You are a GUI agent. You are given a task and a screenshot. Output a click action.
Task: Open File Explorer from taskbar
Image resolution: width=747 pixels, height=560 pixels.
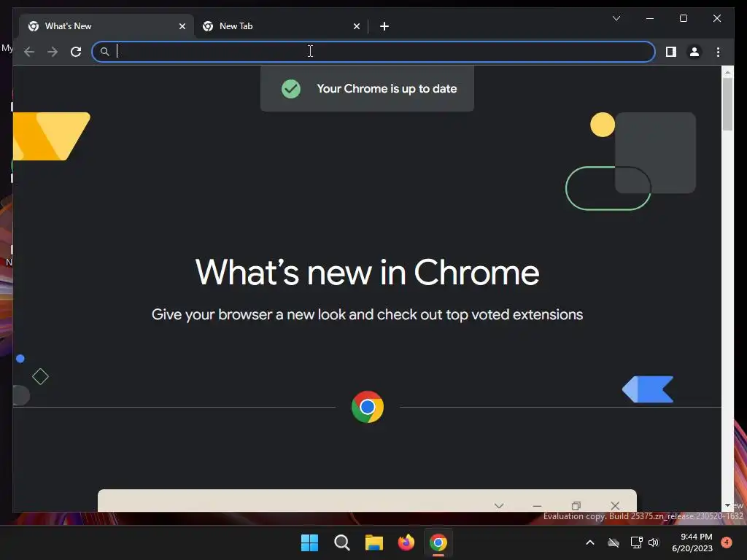pyautogui.click(x=374, y=542)
